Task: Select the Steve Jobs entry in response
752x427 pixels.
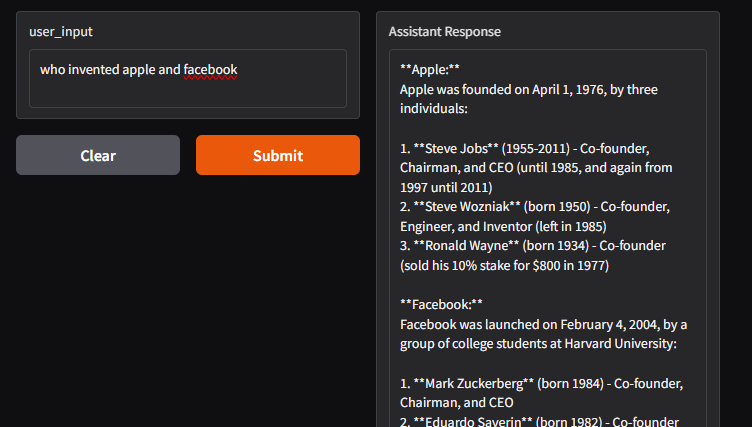Action: [536, 168]
